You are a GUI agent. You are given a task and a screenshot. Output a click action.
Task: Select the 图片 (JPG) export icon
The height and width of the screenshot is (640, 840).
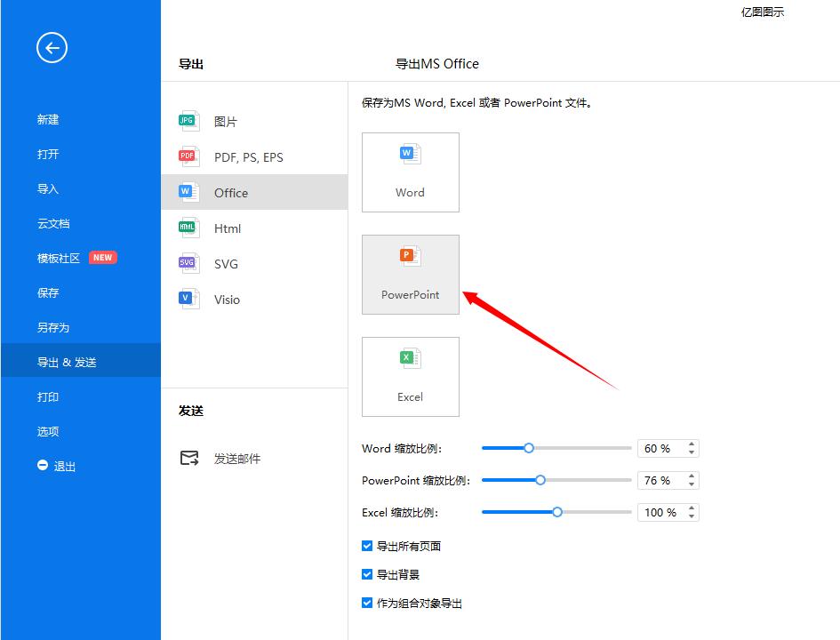pos(188,120)
